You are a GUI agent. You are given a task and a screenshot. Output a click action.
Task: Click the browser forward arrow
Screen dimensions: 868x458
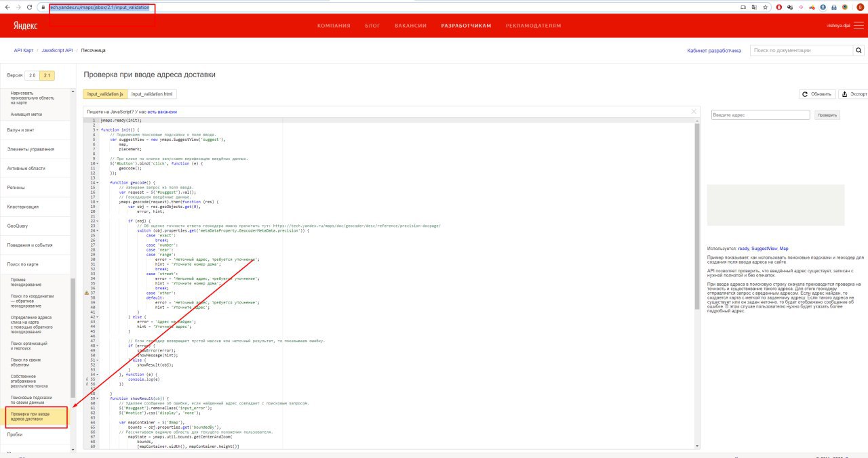point(18,7)
